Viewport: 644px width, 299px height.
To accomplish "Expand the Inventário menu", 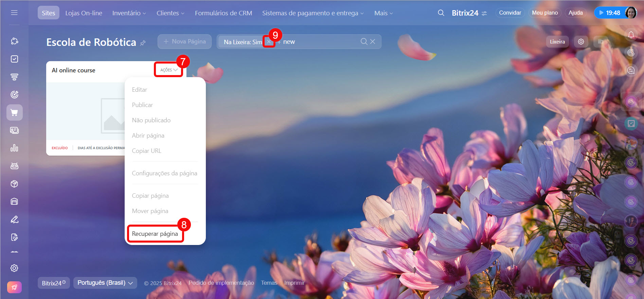I will point(129,13).
